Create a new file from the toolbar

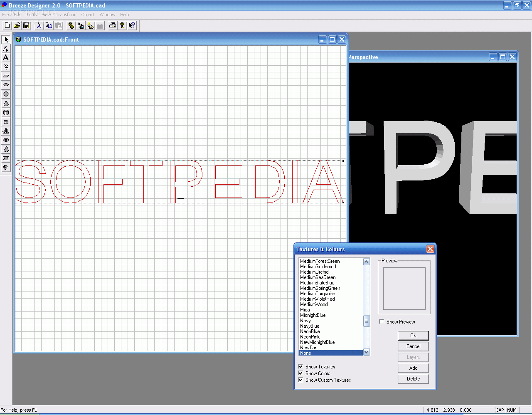click(x=7, y=25)
